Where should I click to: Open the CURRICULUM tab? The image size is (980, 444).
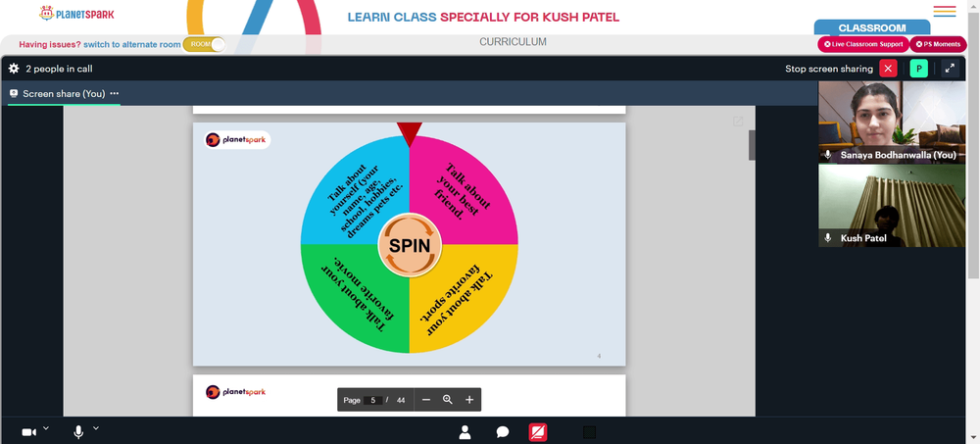pos(514,42)
